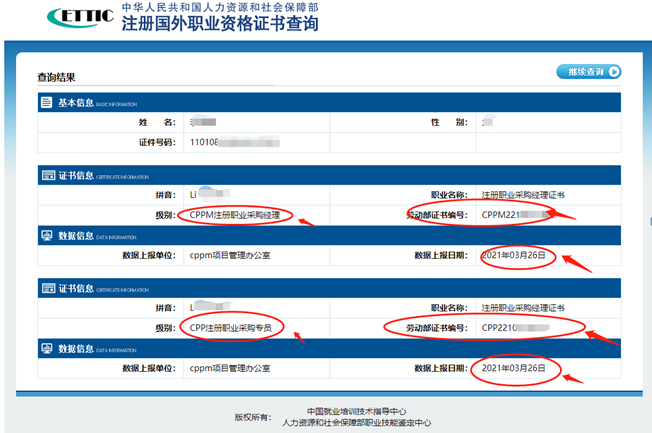Click the 版权所有 footer label
This screenshot has height=433, width=652.
point(253,417)
